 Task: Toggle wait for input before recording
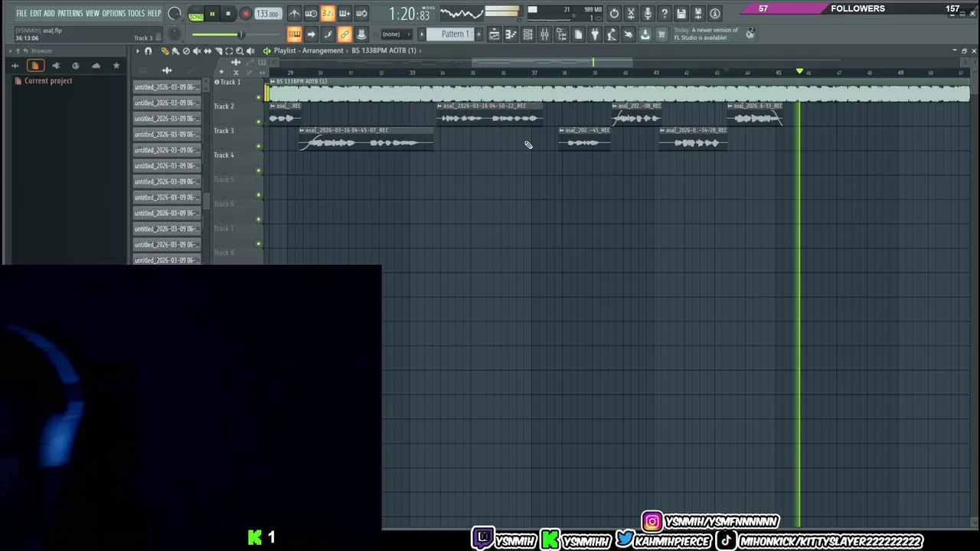tap(311, 14)
